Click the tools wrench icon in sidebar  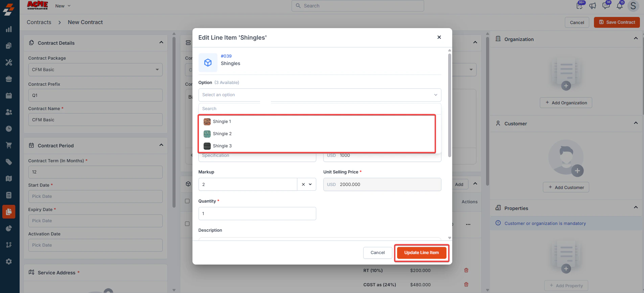[x=9, y=62]
